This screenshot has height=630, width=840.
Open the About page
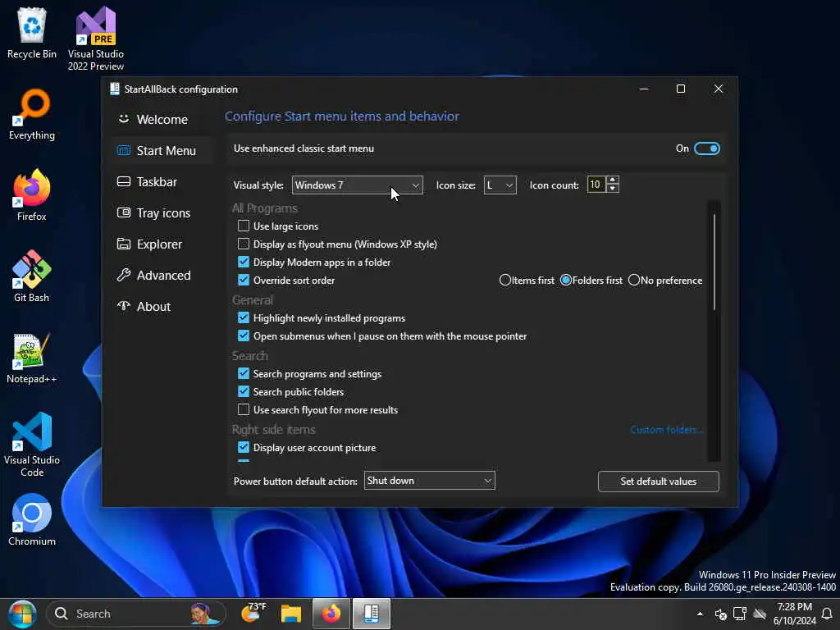[x=162, y=306]
